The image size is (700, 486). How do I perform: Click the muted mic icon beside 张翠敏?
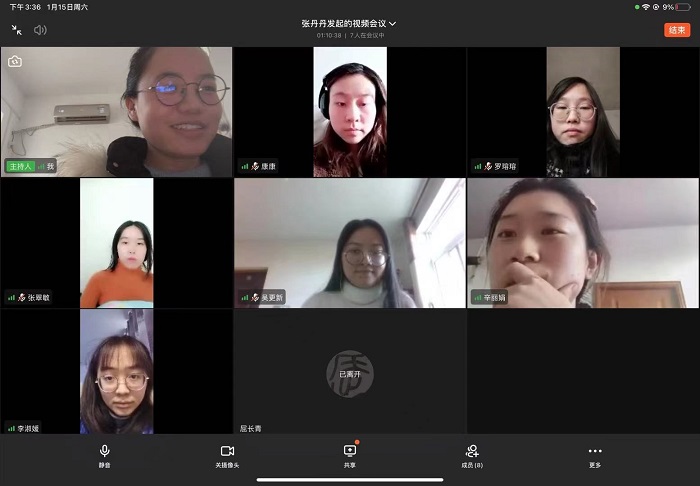click(x=22, y=297)
